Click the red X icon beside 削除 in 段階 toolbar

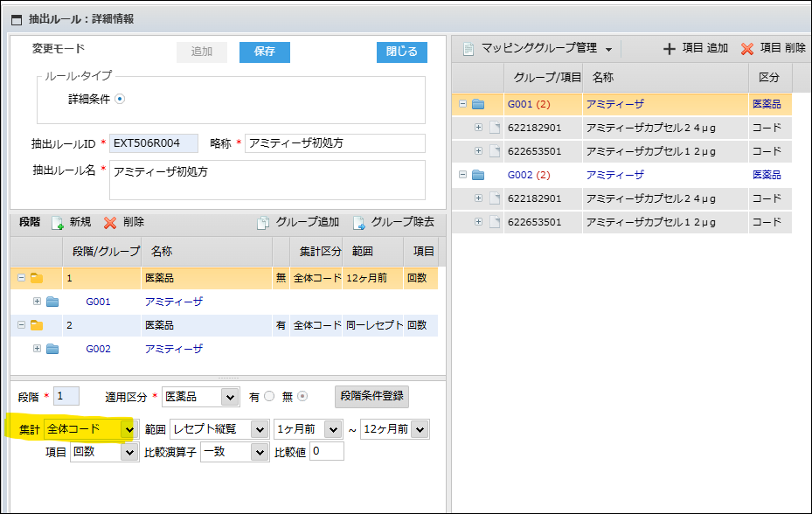click(110, 223)
